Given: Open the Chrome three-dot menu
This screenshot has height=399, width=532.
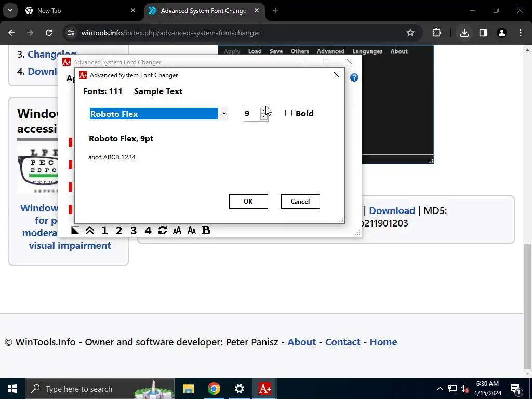Looking at the screenshot, I should [521, 33].
